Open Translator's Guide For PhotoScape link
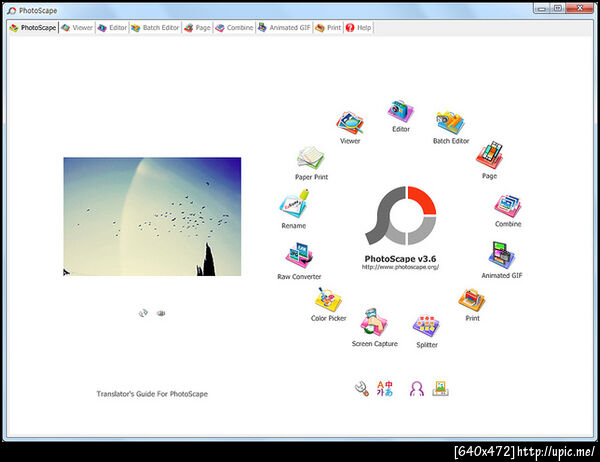This screenshot has width=600, height=462. [152, 394]
